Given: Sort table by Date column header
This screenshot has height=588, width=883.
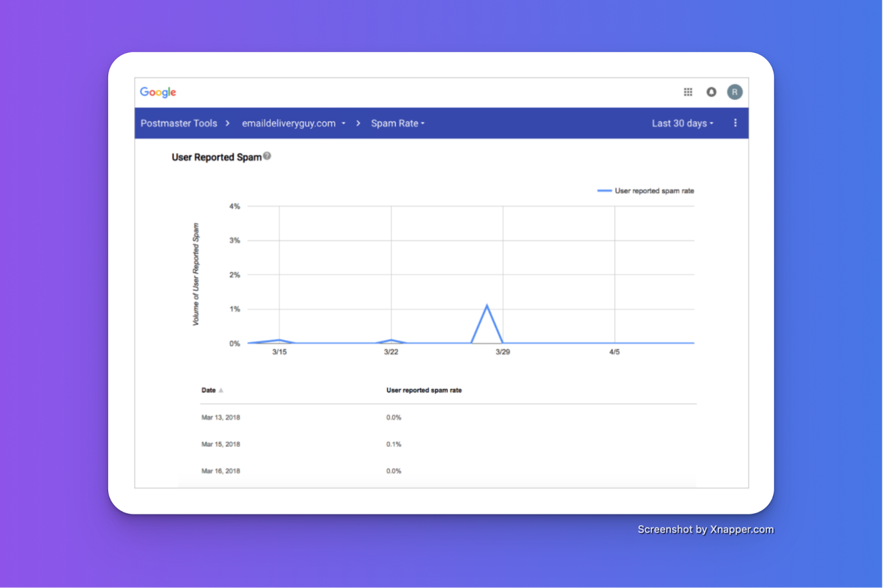Looking at the screenshot, I should [209, 391].
